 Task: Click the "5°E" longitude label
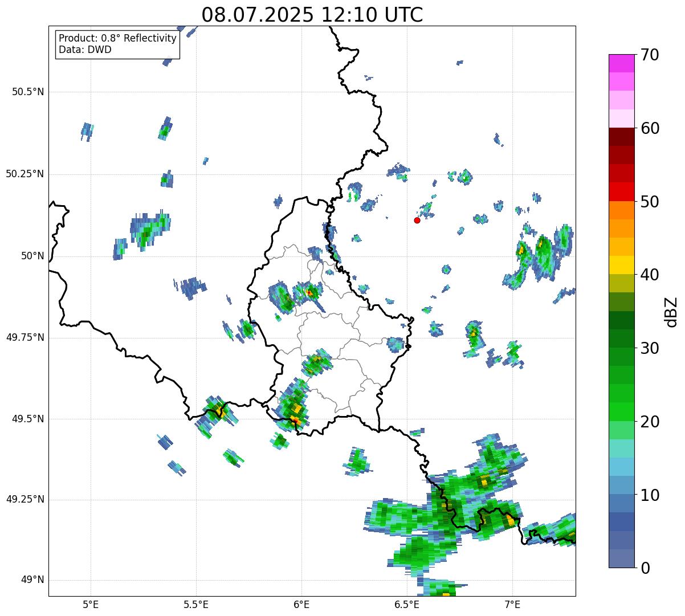[x=91, y=605]
